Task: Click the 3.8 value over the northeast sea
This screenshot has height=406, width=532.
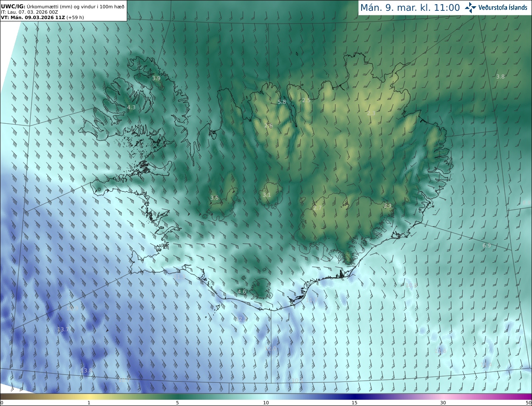Action: 500,76
